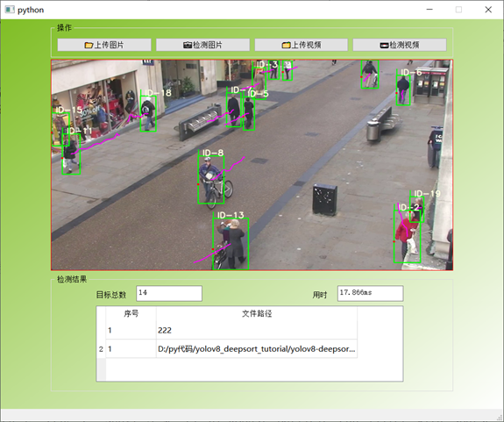The height and width of the screenshot is (422, 504).
Task: Select the table cell containing 222
Action: coord(257,331)
